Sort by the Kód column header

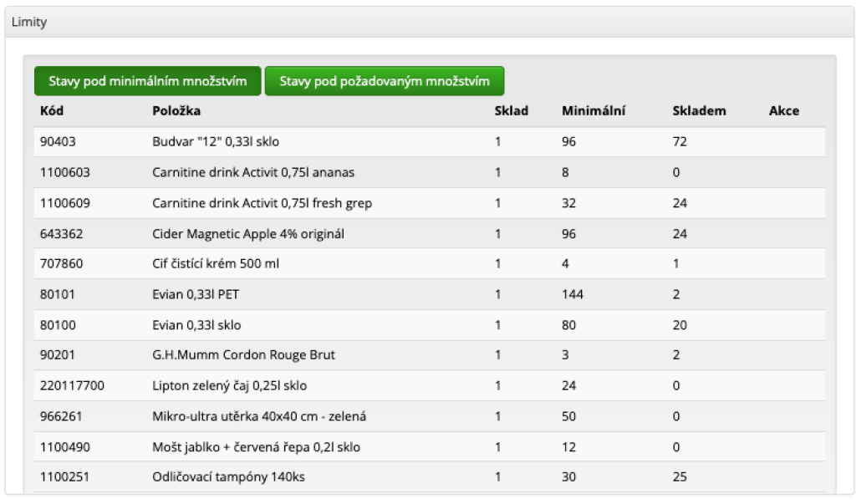pos(52,111)
